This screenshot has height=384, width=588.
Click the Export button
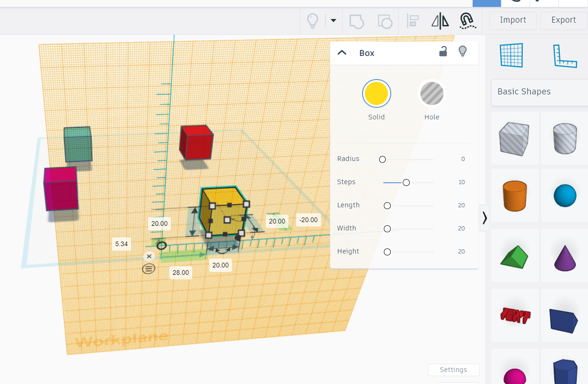(x=563, y=20)
